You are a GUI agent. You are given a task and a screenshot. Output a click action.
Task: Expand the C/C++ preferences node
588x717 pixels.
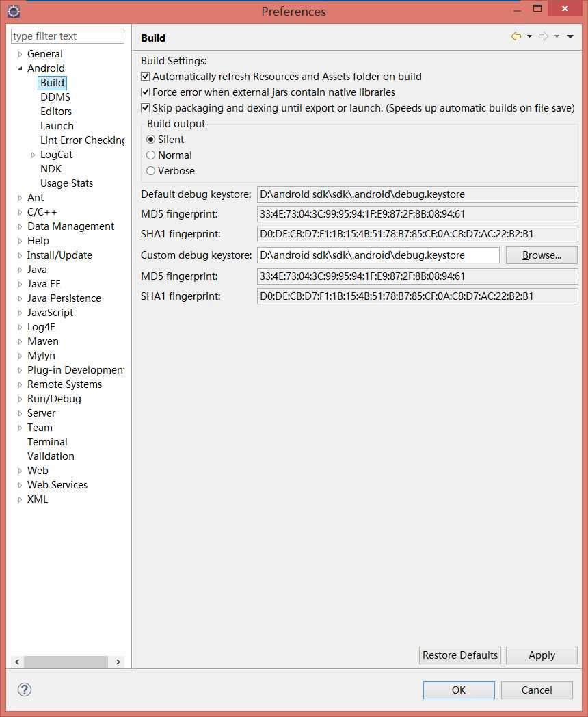[20, 212]
